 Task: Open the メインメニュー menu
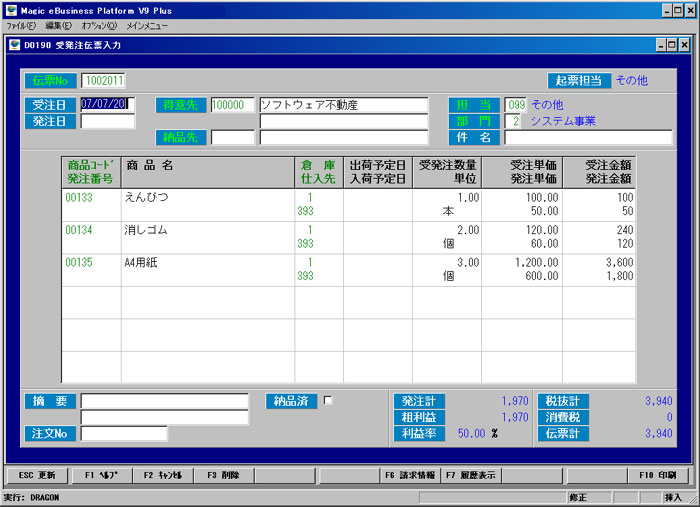[x=147, y=26]
